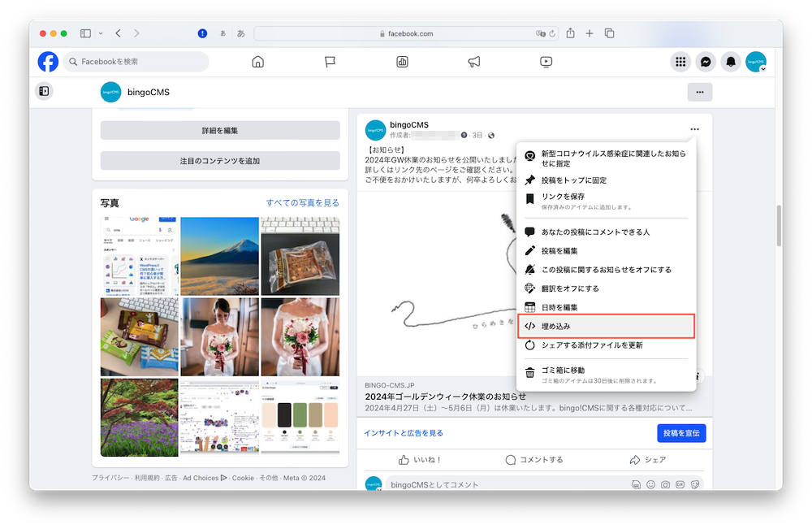Screen dimensions: 812x529
Task: Open the post three-dot menu
Action: 694,129
